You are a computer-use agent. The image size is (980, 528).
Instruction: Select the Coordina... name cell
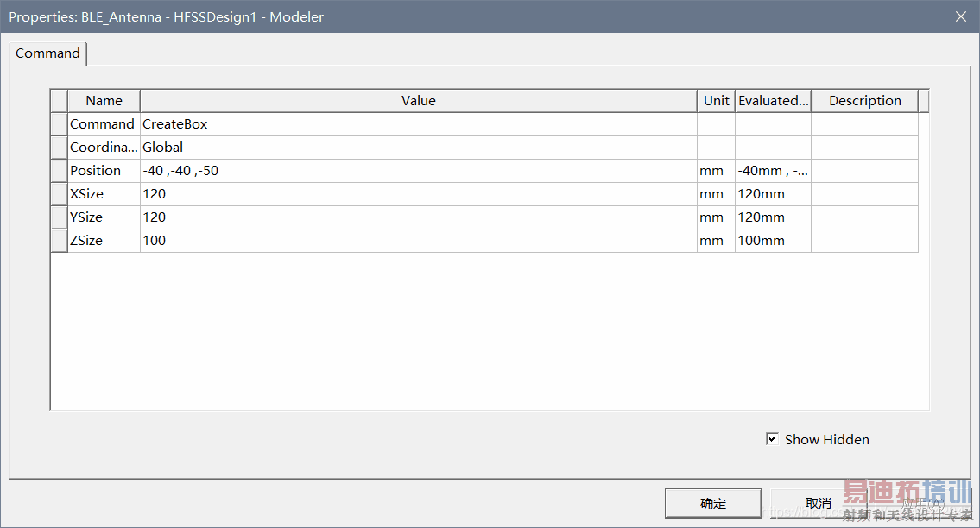click(104, 148)
